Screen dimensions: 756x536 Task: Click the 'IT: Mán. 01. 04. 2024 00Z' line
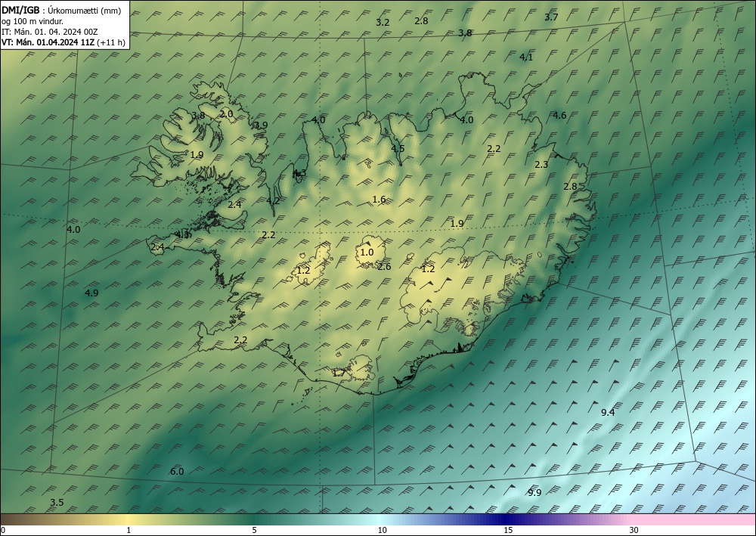(50, 32)
